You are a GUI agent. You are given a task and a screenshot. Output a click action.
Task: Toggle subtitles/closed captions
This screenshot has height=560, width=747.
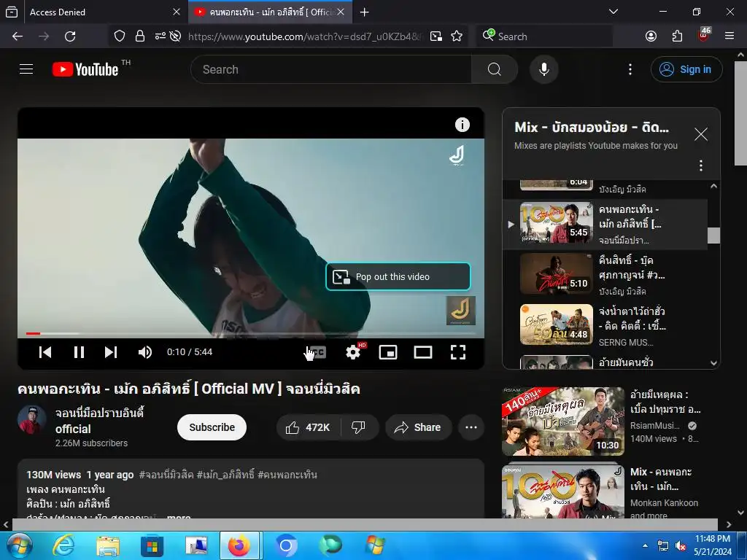[x=318, y=352]
